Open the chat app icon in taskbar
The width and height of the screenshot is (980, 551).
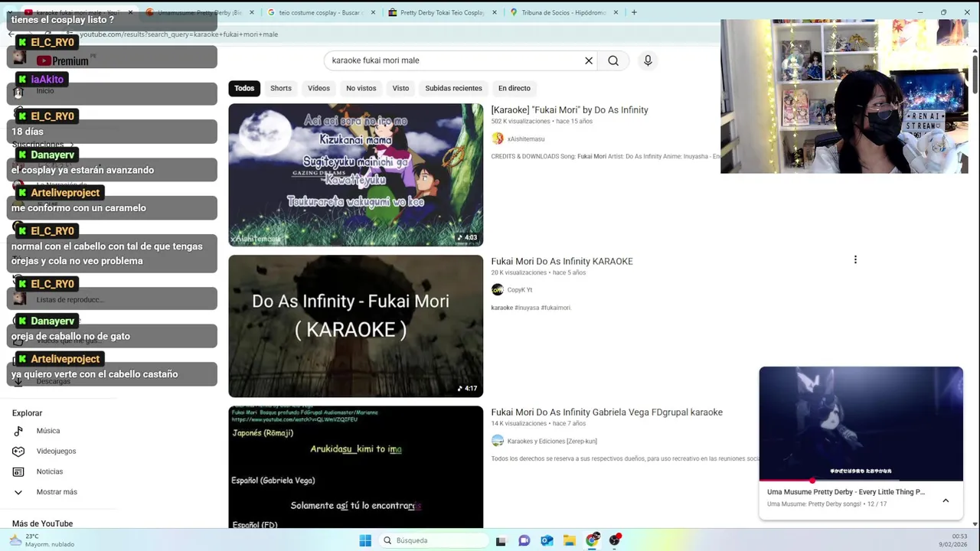point(524,540)
